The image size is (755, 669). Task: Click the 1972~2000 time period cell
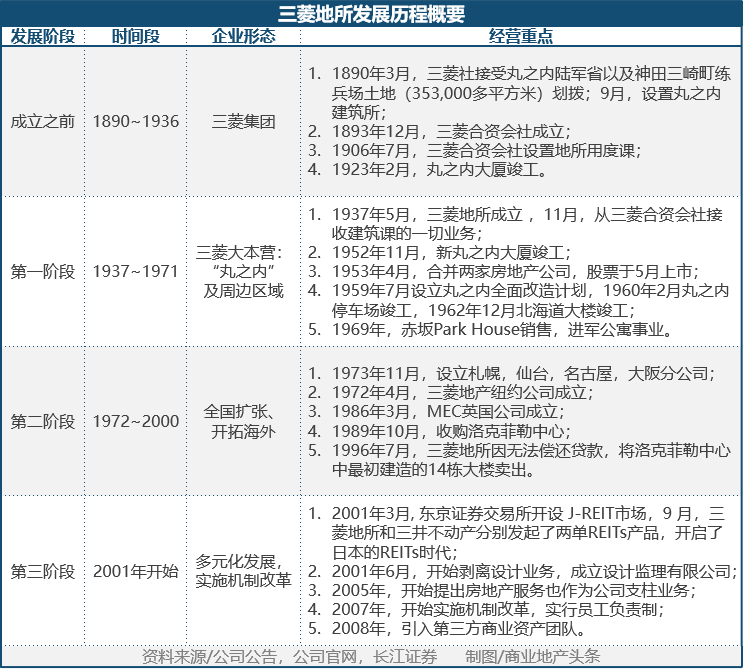point(136,421)
